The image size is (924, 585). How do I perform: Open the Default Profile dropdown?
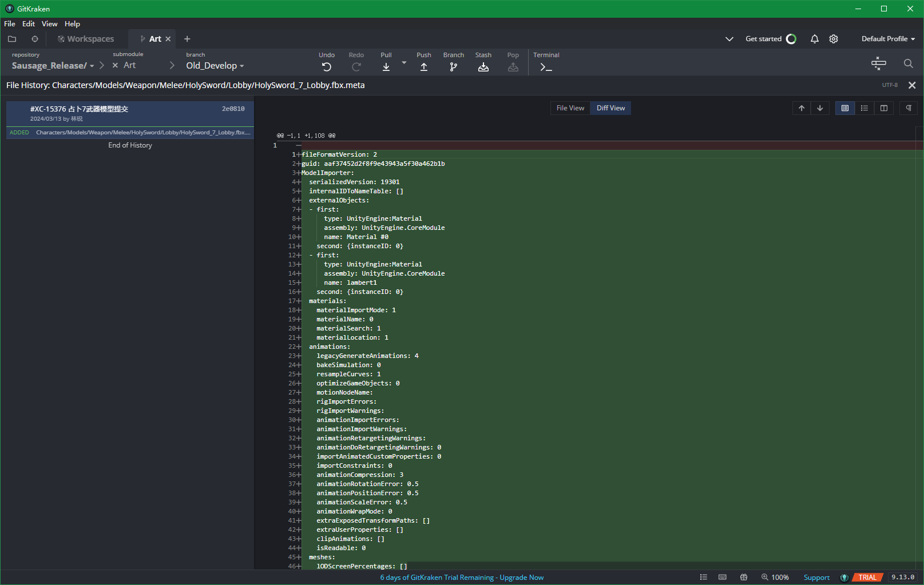888,39
